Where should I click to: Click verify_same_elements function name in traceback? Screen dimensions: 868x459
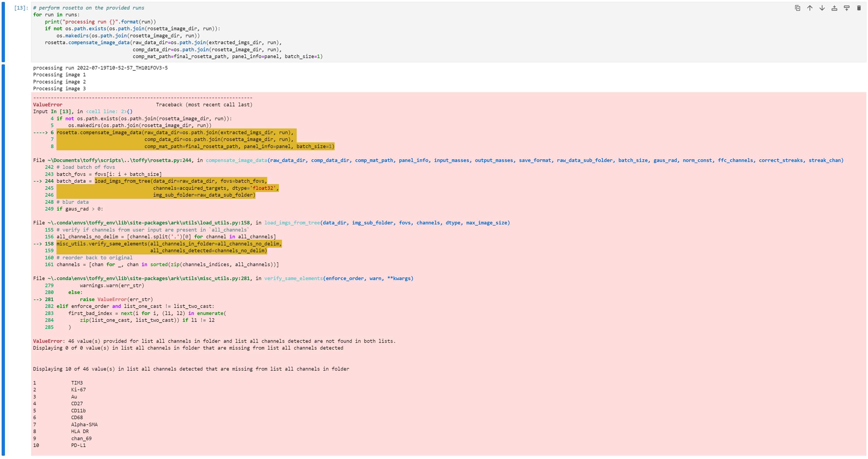[293, 278]
